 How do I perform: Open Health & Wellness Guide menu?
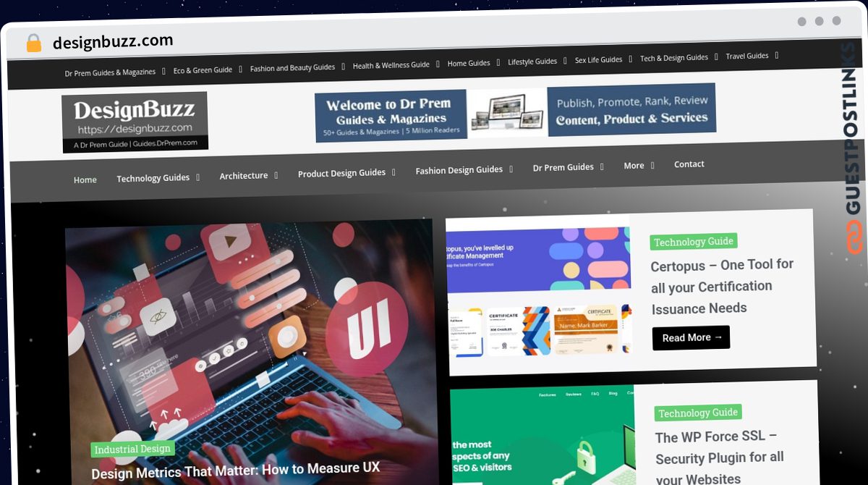click(391, 65)
